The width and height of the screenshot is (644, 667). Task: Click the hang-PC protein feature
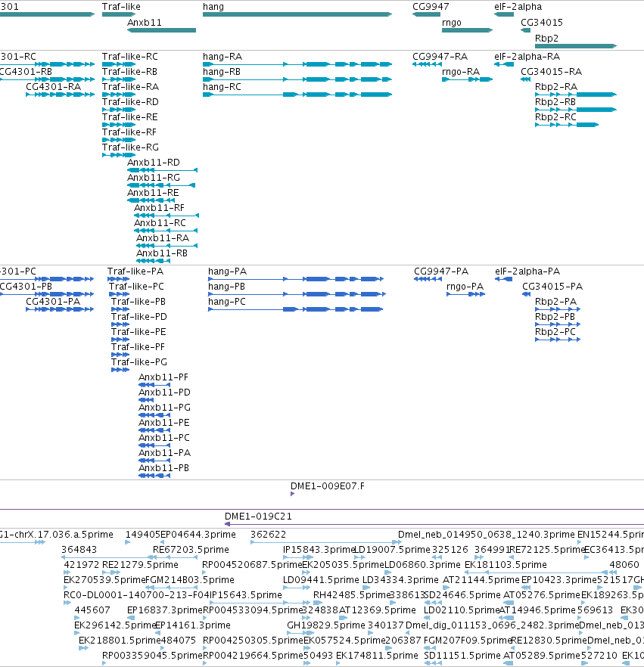click(x=295, y=309)
